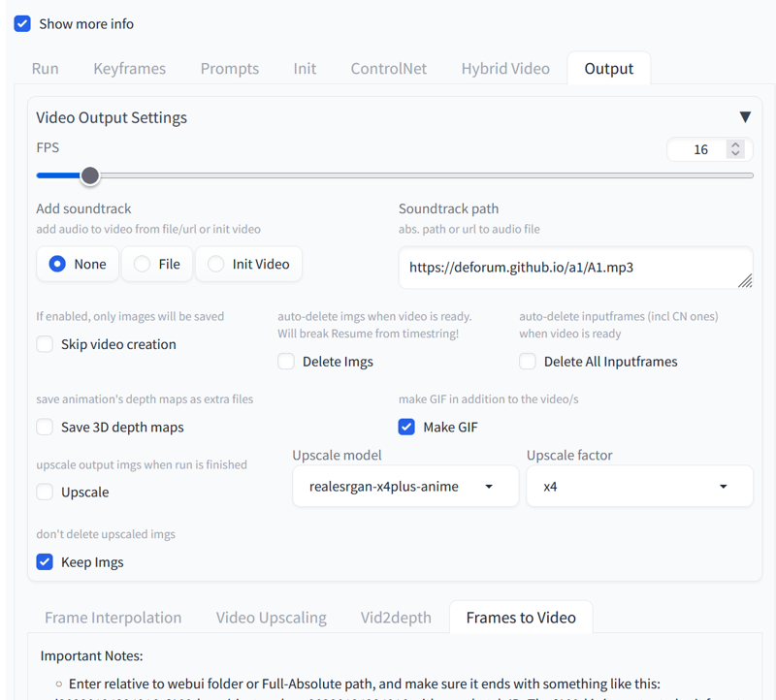Open the Upscale factor dropdown
Image resolution: width=776 pixels, height=700 pixels.
tap(639, 487)
